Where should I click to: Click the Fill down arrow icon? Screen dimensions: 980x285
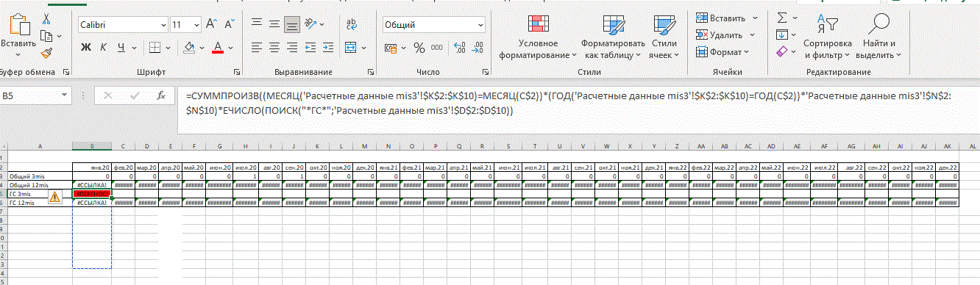[782, 35]
